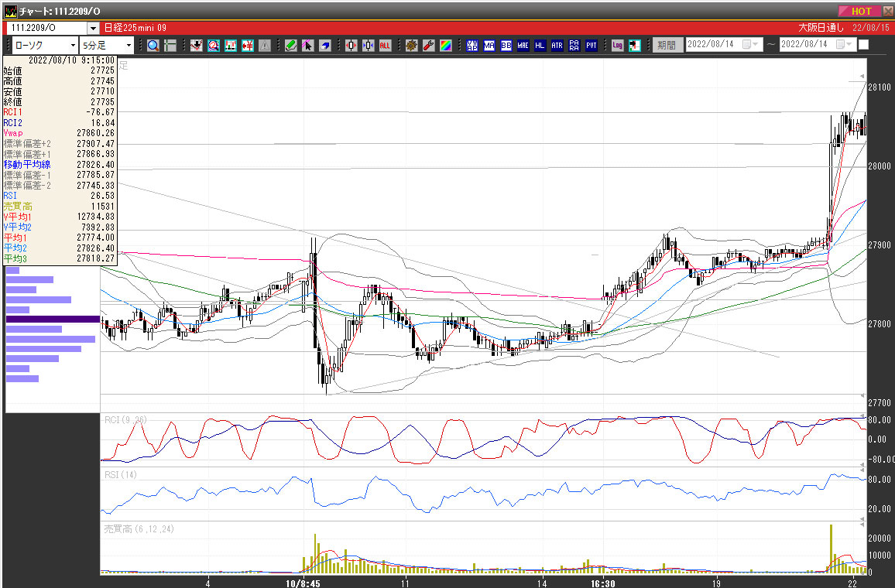Click the yen symbol toolbar icon
The width and height of the screenshot is (895, 588).
coord(248,46)
